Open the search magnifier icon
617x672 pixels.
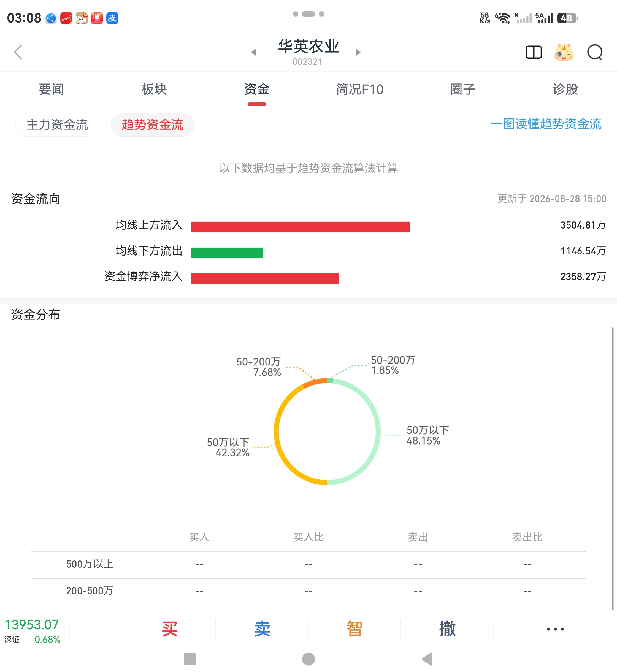(595, 52)
